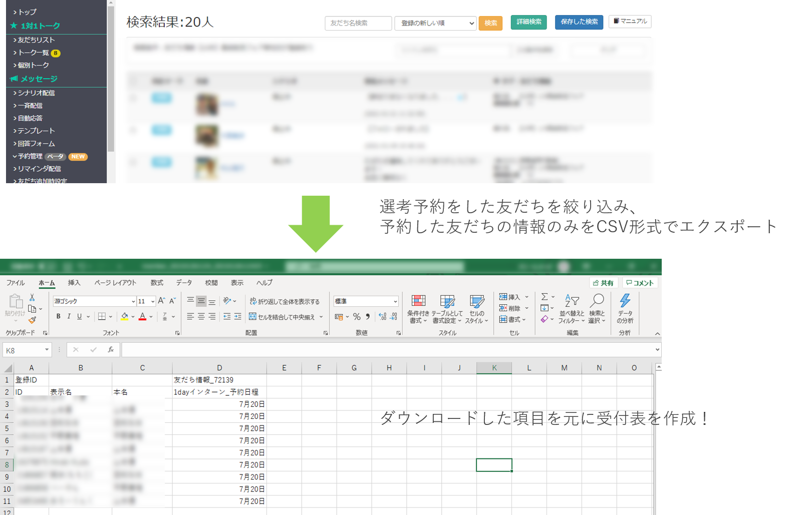Open the number format dropdown 標準
Image resolution: width=812 pixels, height=515 pixels.
(x=395, y=301)
